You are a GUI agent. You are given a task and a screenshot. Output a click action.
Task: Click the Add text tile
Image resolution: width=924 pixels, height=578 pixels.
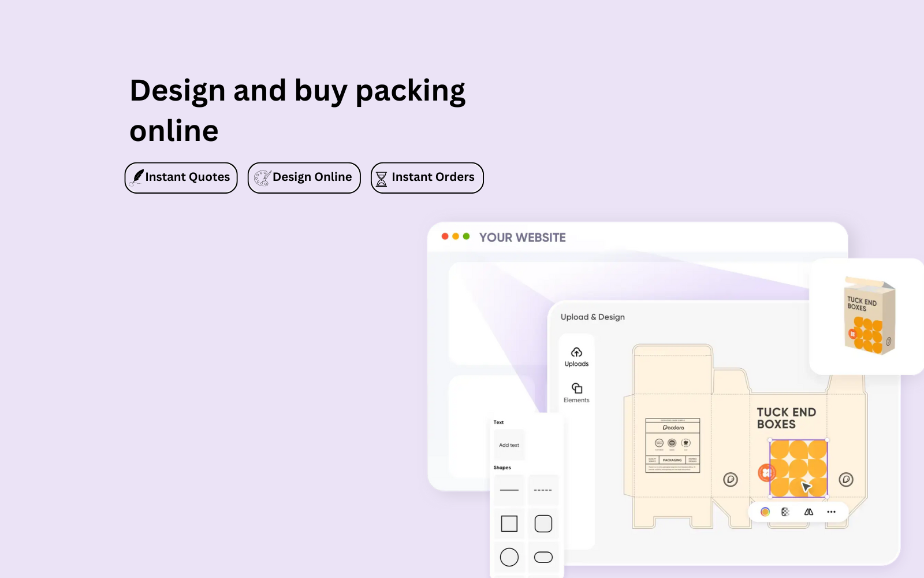509,445
